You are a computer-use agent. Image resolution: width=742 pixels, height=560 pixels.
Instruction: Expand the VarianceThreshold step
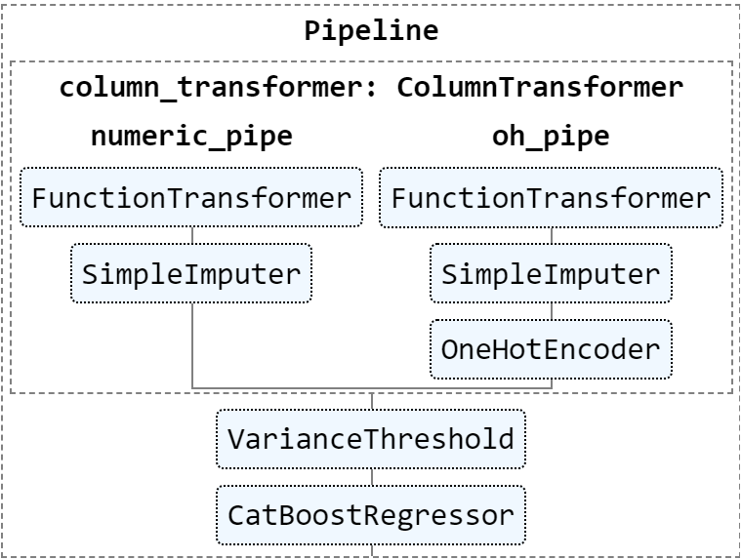tap(371, 439)
